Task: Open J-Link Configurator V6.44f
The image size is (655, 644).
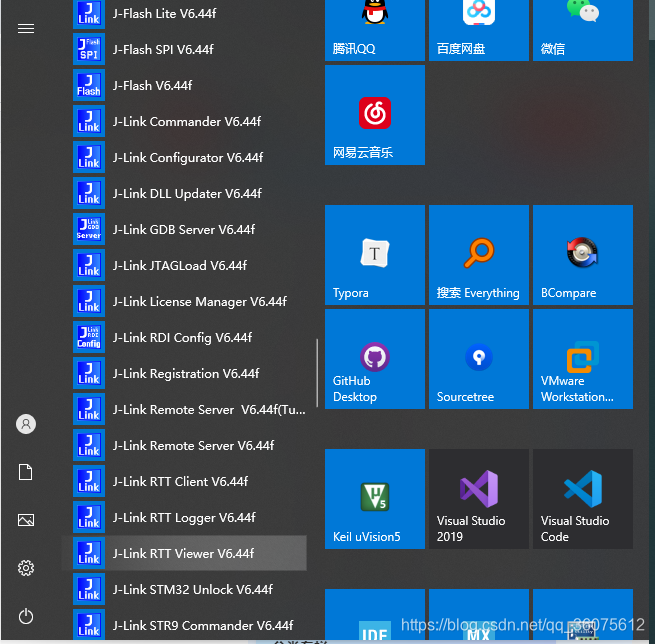Action: coord(184,157)
